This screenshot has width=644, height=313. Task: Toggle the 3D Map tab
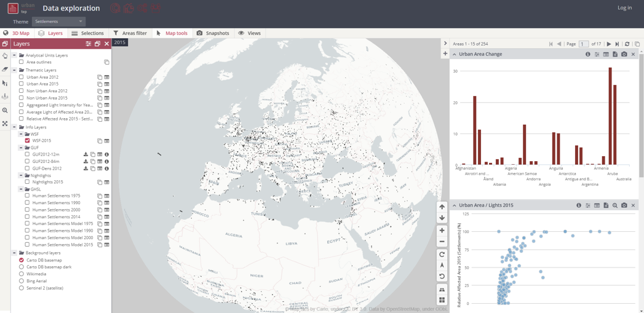click(17, 33)
